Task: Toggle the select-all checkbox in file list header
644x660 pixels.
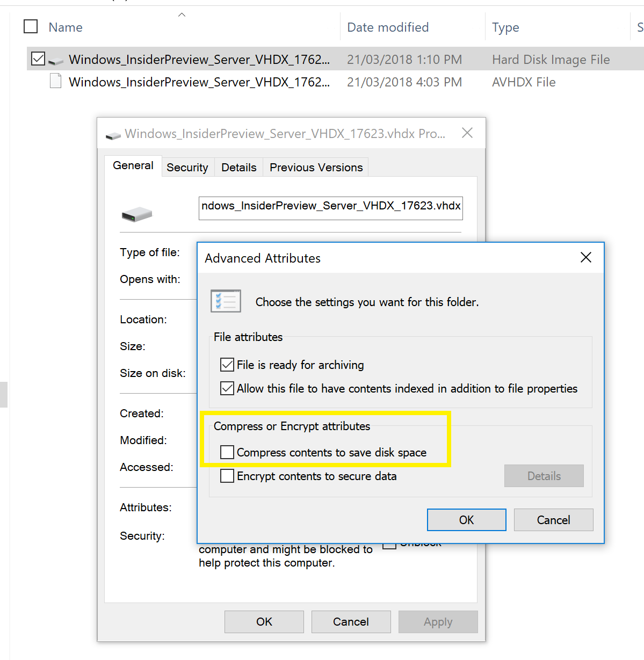Action: 31,26
